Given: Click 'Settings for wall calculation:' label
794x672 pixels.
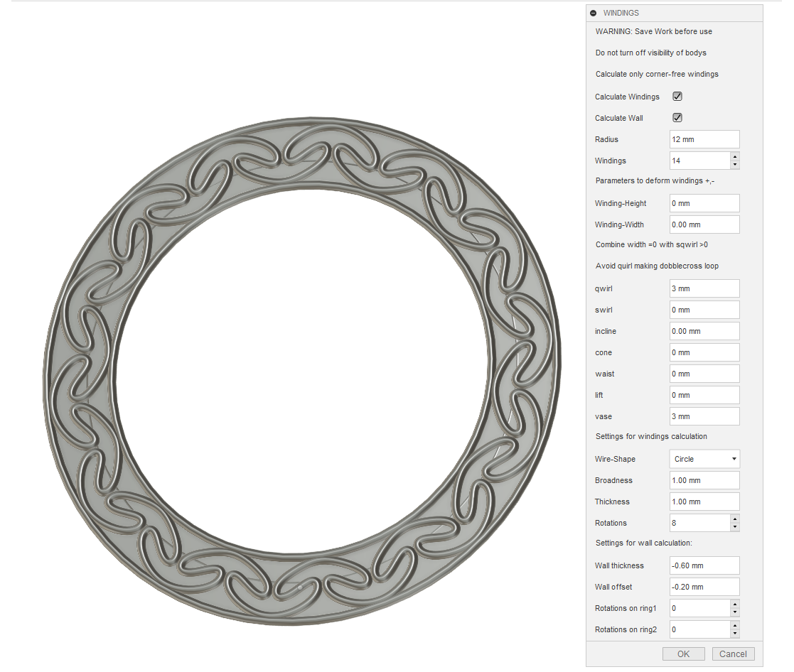Looking at the screenshot, I should [643, 543].
